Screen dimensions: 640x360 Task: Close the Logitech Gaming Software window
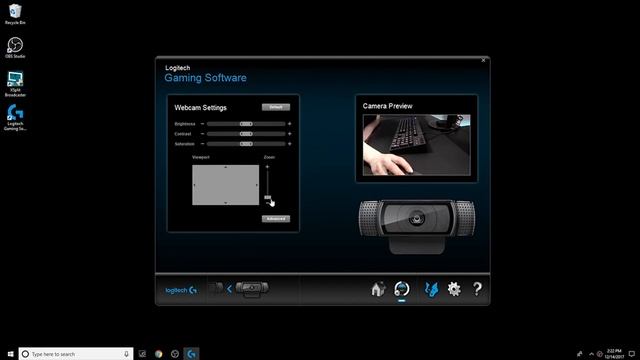483,60
